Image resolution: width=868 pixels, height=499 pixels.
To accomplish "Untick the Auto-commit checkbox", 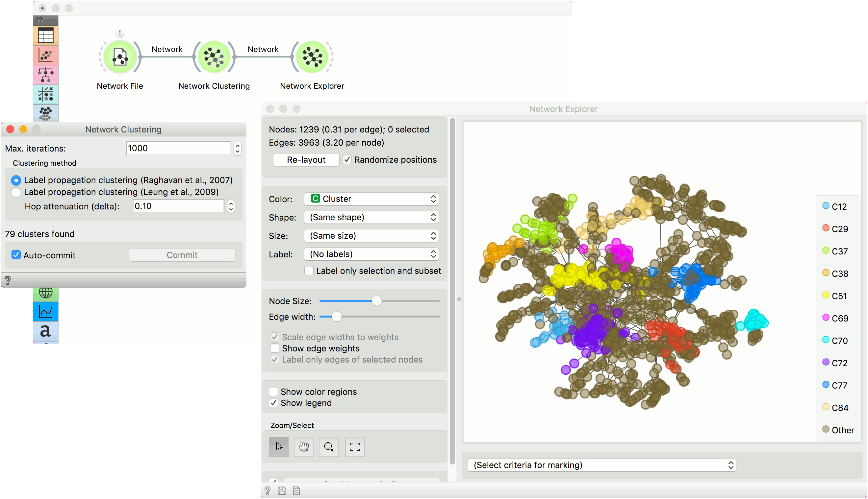I will (x=16, y=255).
